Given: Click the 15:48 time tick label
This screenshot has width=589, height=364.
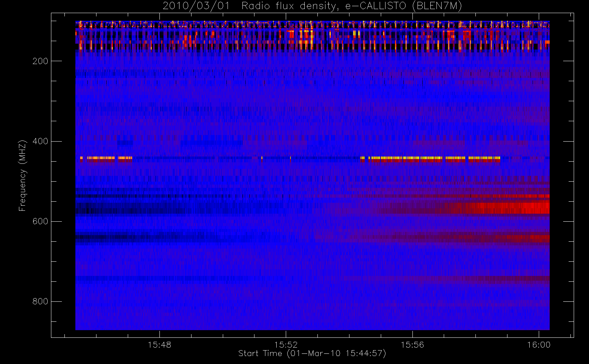Looking at the screenshot, I should click(x=159, y=345).
